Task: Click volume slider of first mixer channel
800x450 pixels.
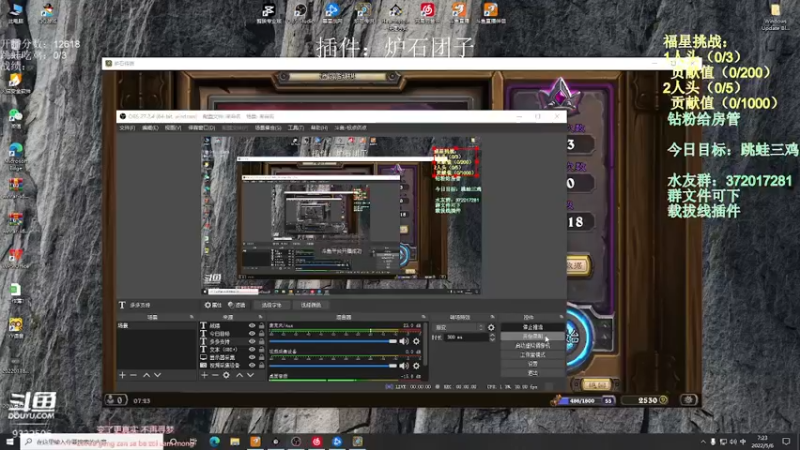Action: pos(333,341)
